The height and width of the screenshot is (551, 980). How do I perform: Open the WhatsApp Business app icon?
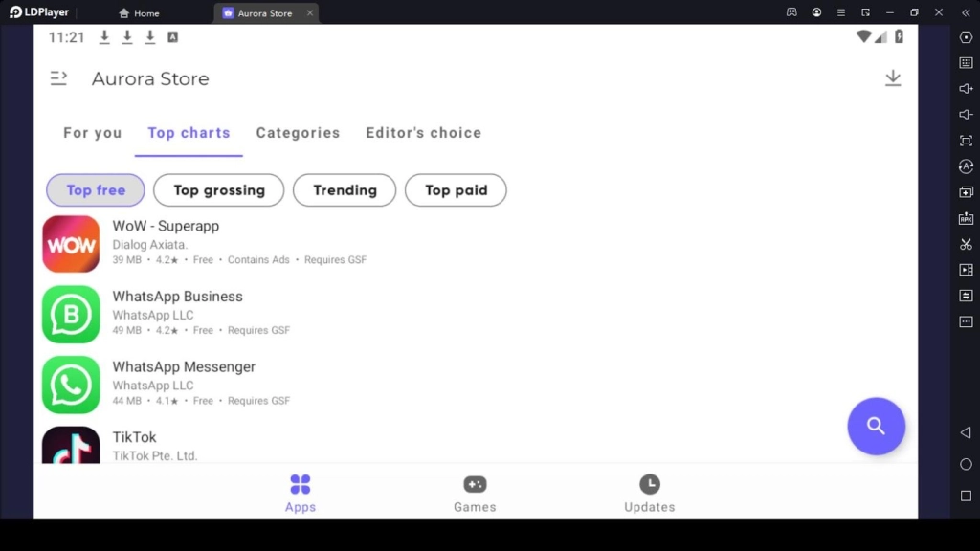(x=71, y=314)
